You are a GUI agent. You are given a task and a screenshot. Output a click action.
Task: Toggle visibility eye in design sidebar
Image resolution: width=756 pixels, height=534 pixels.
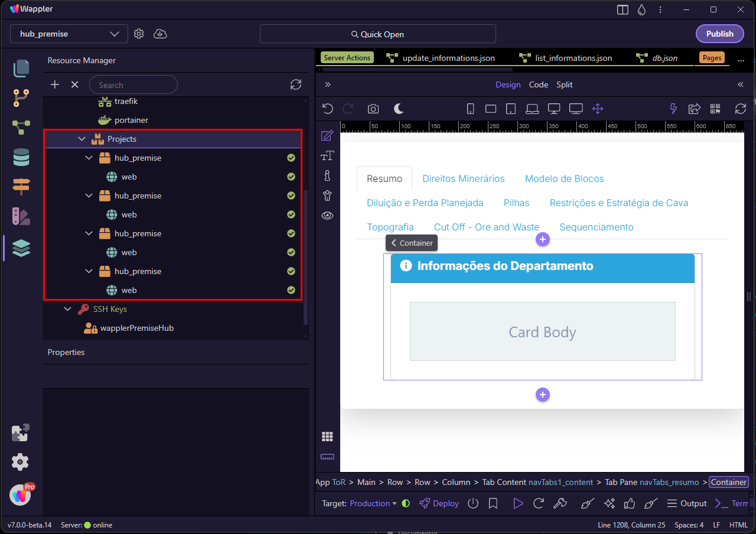(x=327, y=216)
